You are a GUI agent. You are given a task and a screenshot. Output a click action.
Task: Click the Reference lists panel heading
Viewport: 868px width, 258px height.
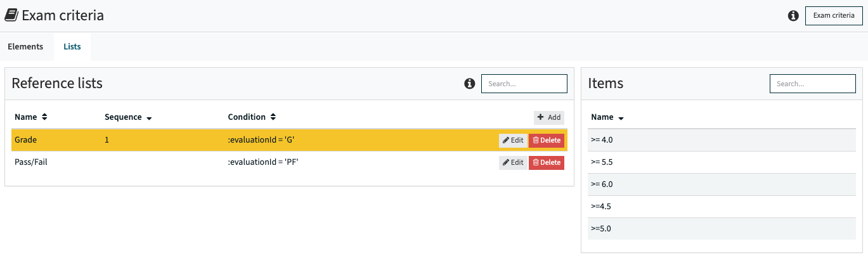point(57,83)
